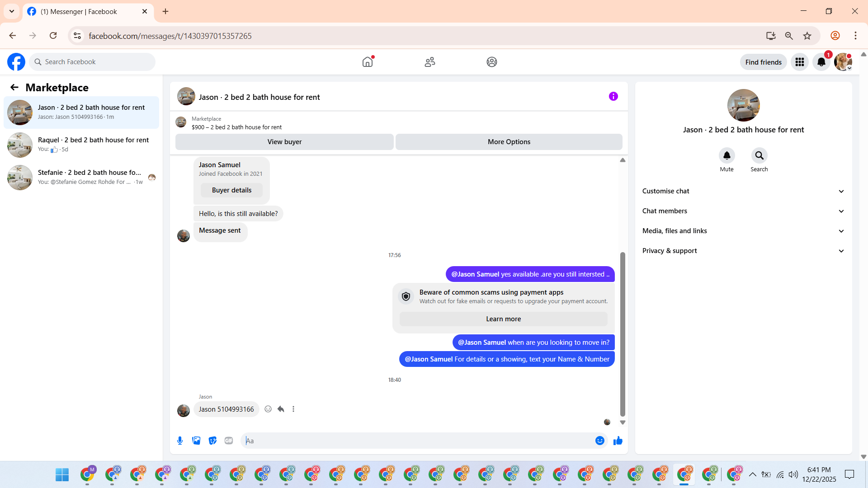Open emoji picker in message box

click(x=600, y=441)
